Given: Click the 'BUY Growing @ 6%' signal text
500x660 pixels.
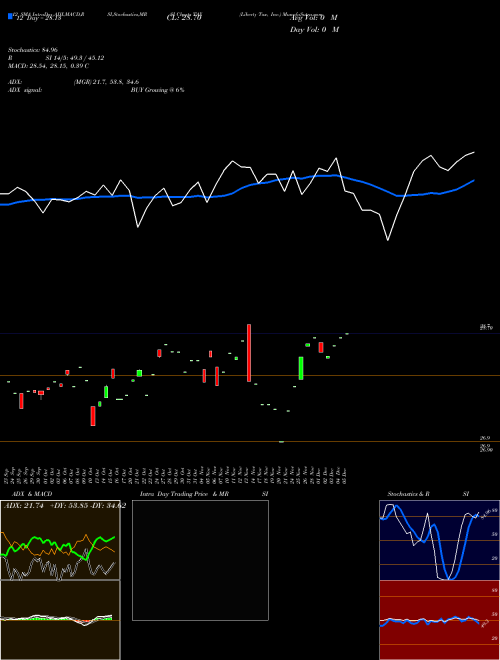Looking at the screenshot, I should point(157,90).
